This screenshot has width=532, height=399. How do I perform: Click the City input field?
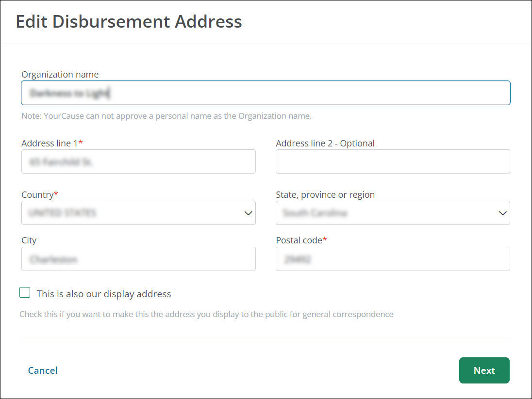click(138, 259)
